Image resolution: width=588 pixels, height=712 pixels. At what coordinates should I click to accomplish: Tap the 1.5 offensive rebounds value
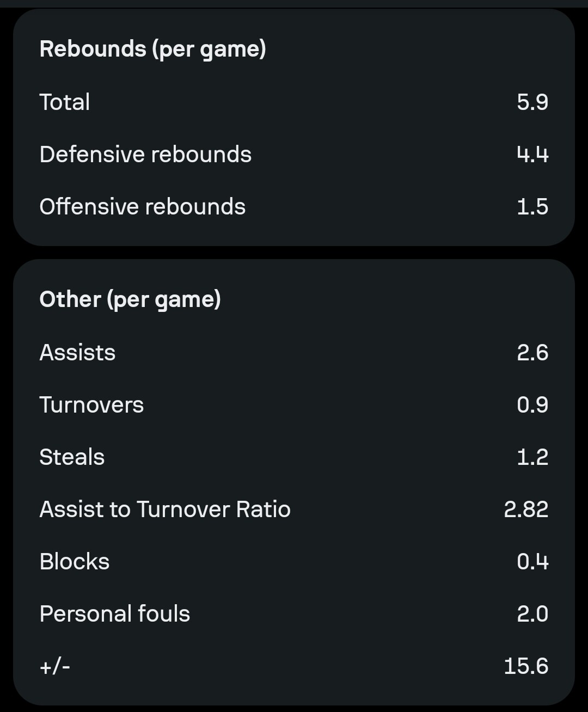click(x=532, y=206)
